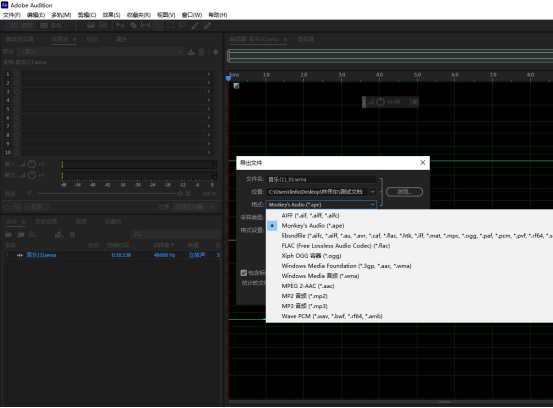The height and width of the screenshot is (408, 553).
Task: Select the Time Selection tool in toolbar
Action: point(159,25)
